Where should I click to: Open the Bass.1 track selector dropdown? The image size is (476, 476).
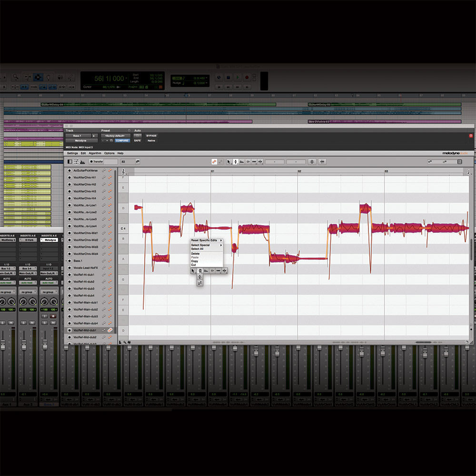pos(79,136)
